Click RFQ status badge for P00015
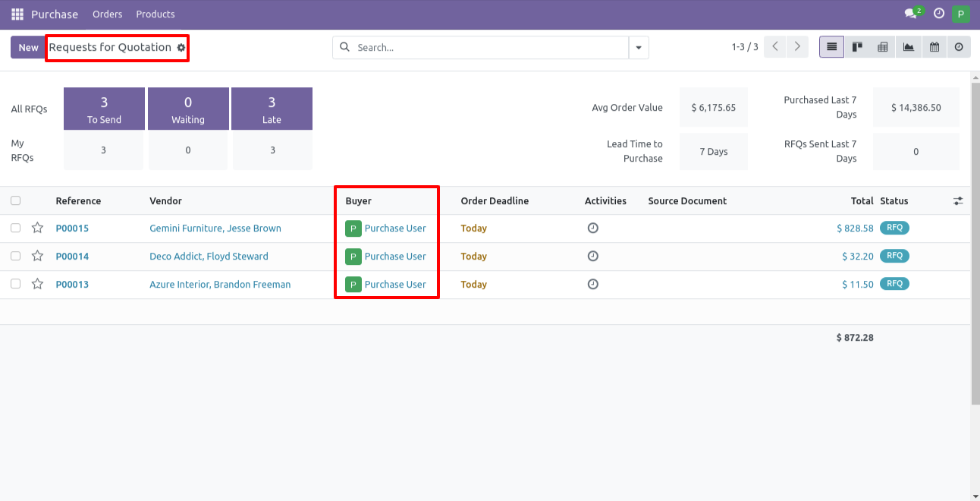 [x=894, y=228]
